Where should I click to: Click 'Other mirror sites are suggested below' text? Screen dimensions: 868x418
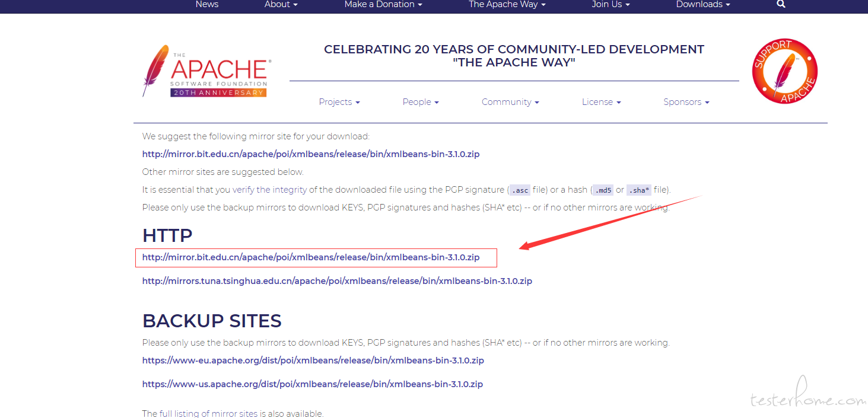coord(223,172)
